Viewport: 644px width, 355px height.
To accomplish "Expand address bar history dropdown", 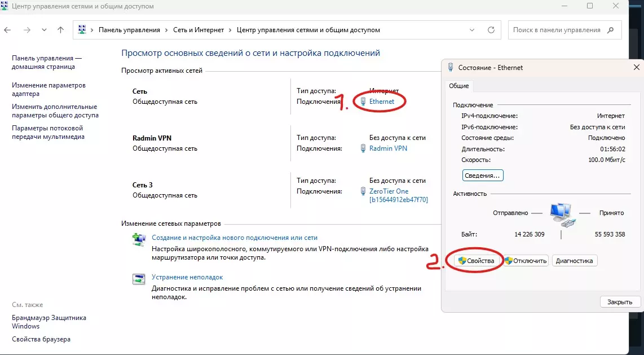I will click(x=473, y=30).
